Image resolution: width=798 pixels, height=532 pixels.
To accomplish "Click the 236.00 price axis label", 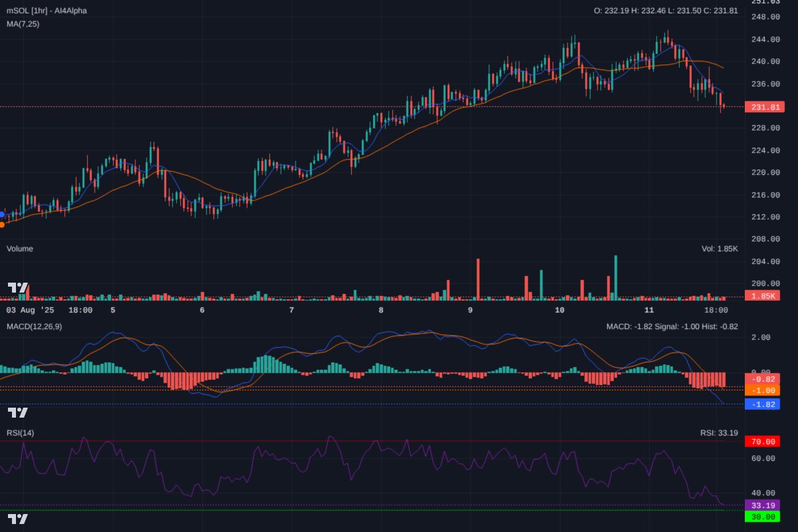I will pyautogui.click(x=765, y=84).
